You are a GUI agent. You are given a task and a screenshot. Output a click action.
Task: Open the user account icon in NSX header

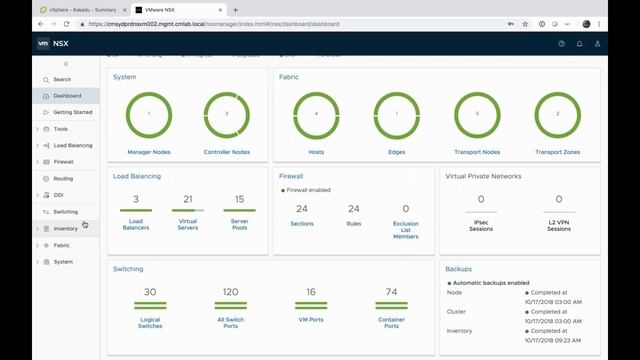pos(597,44)
